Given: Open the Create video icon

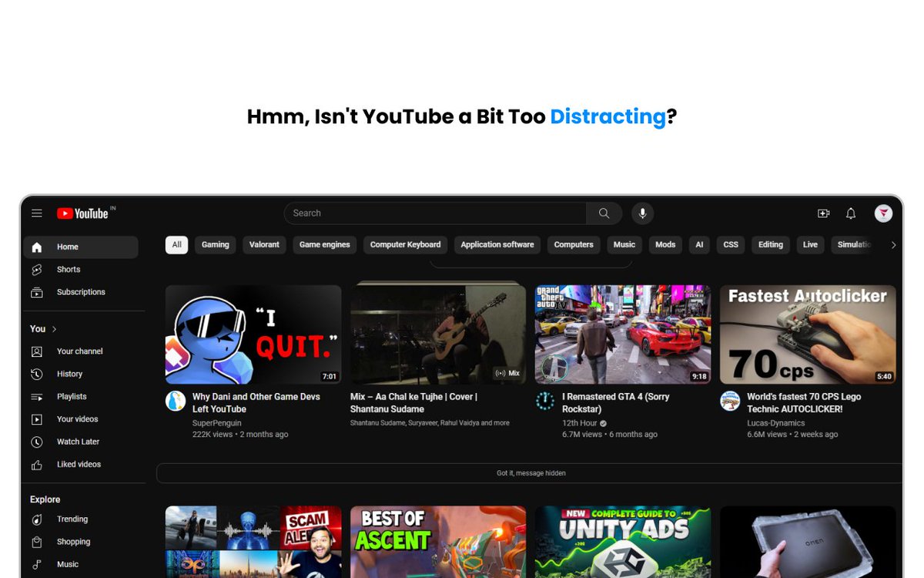Looking at the screenshot, I should pyautogui.click(x=823, y=213).
